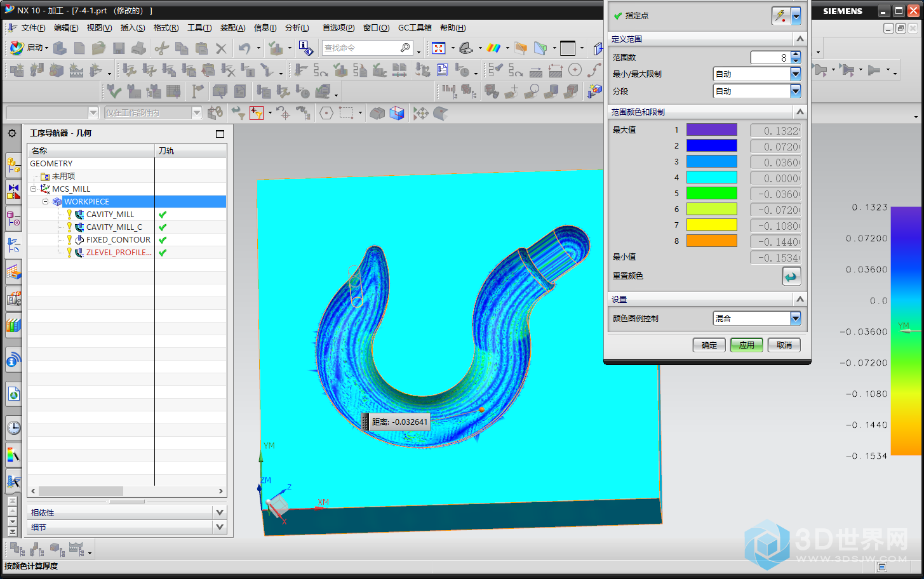
Task: Open the 颜色图例控制 dropdown
Action: point(795,319)
